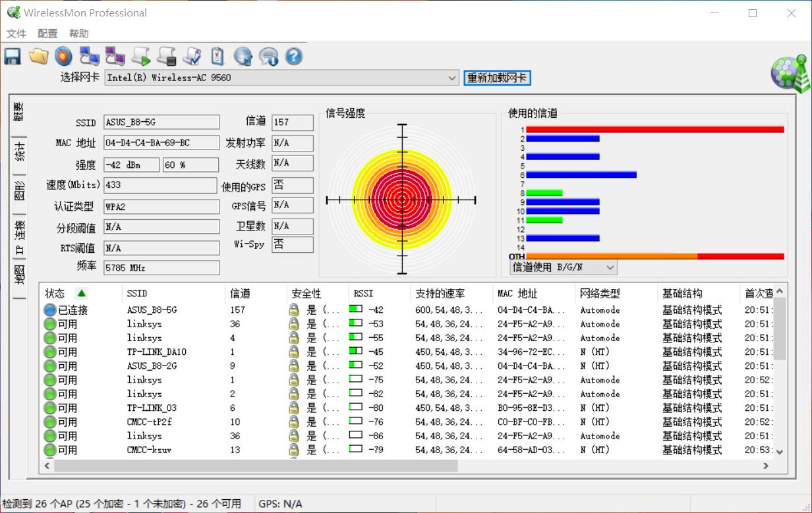Open the Help toolbar icon

pos(293,56)
